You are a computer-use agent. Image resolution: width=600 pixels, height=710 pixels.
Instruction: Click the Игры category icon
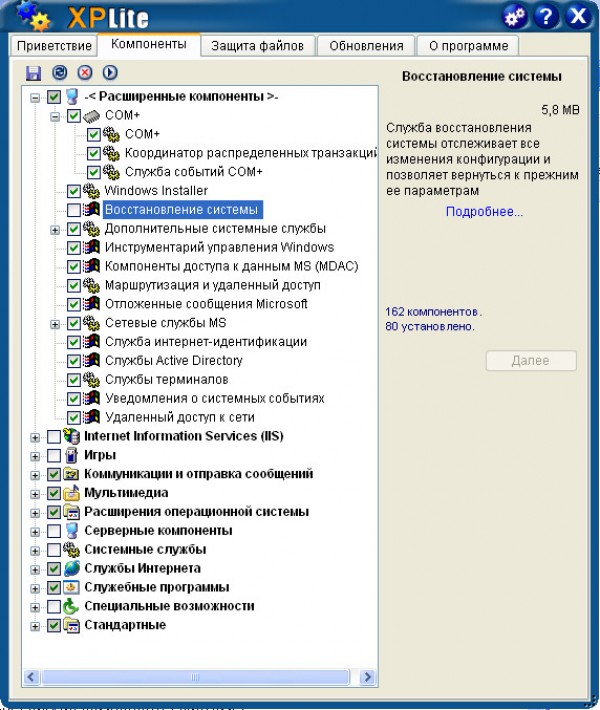click(x=72, y=455)
